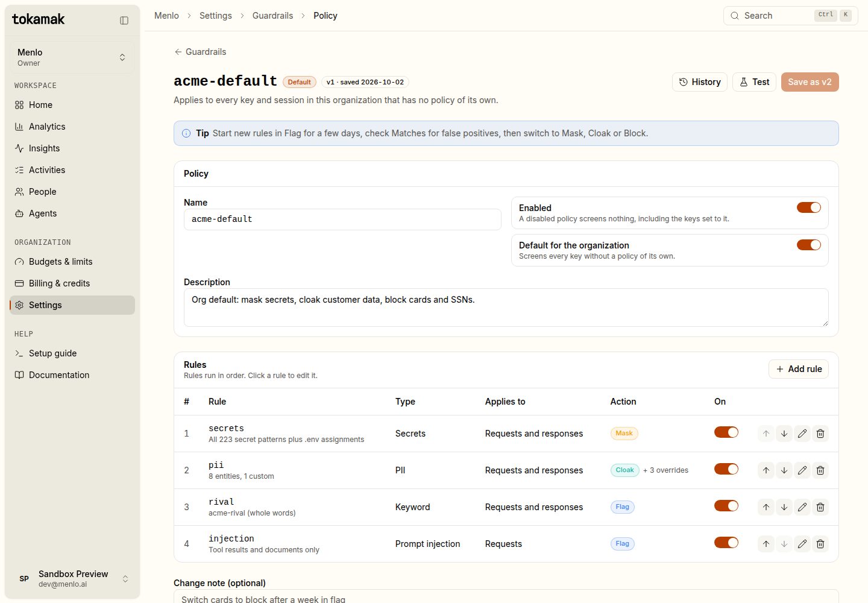This screenshot has height=603, width=868.
Task: Move the rival rule down
Action: point(784,507)
